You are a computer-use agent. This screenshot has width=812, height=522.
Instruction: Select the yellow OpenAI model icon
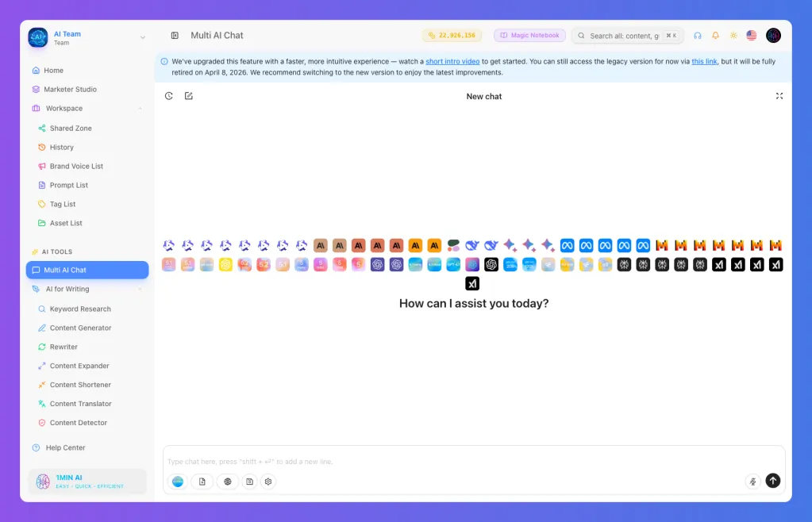pyautogui.click(x=225, y=264)
